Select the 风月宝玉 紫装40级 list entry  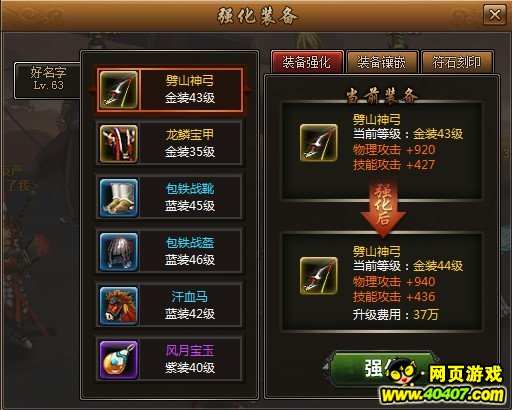point(169,360)
